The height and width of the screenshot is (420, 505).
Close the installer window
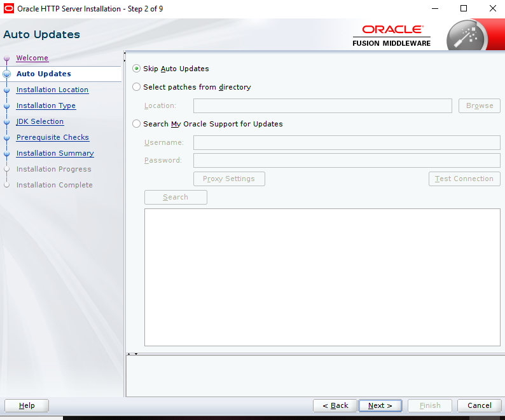click(x=493, y=8)
